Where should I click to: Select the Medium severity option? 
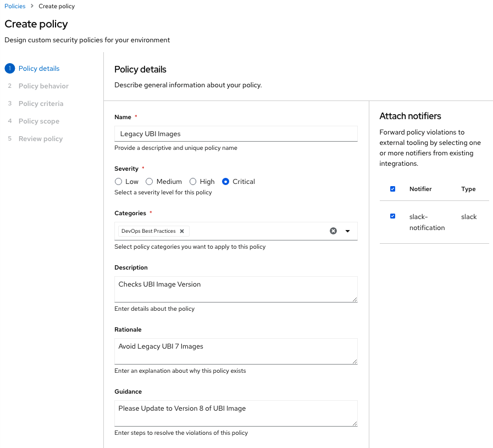(x=149, y=182)
